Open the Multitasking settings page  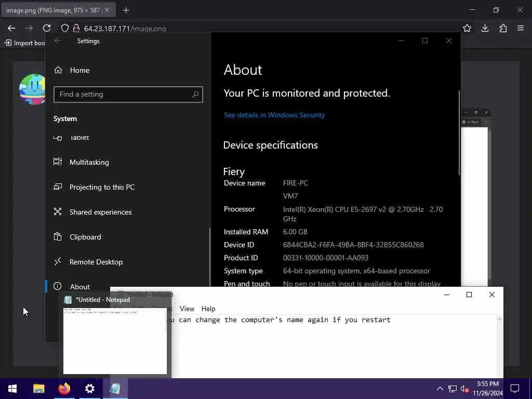[x=81, y=162]
